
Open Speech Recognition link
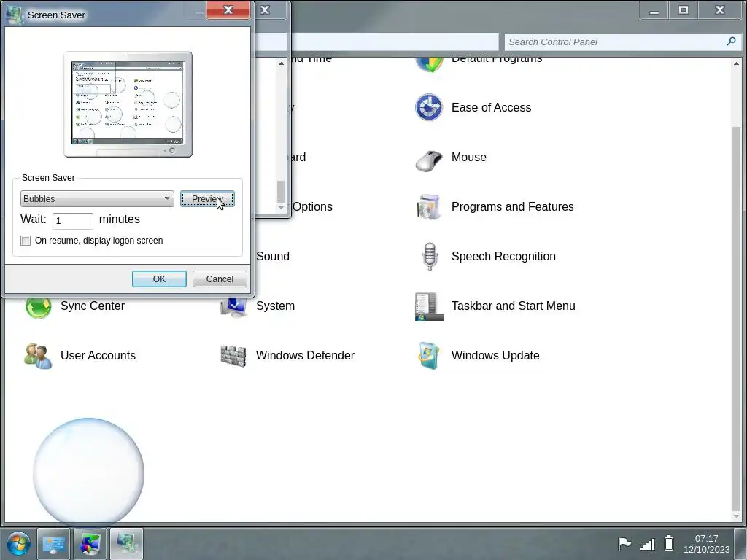coord(503,256)
